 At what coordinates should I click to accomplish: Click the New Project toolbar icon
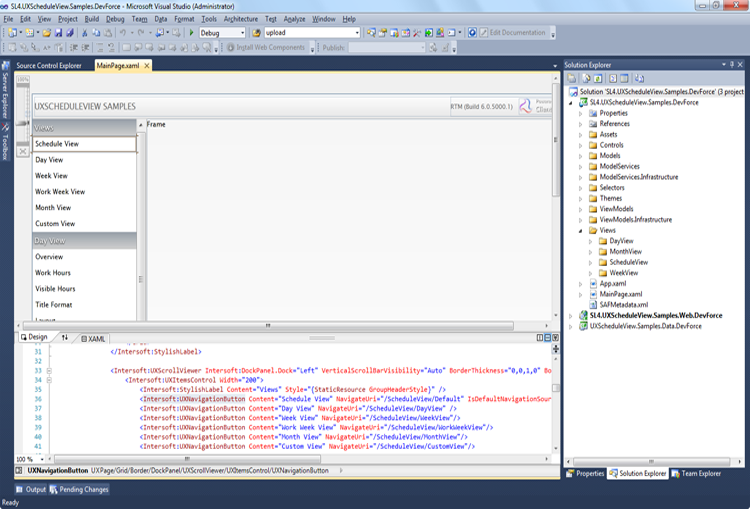click(x=12, y=33)
